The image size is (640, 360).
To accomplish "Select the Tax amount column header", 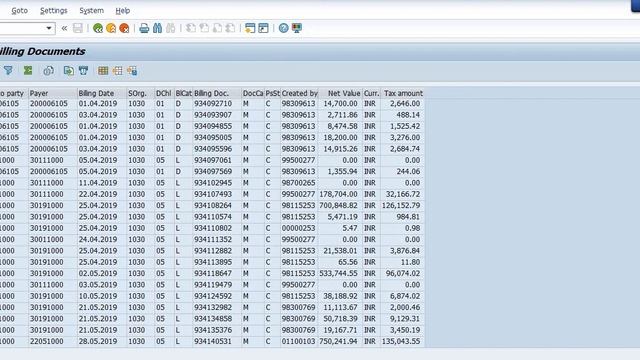I will (402, 93).
